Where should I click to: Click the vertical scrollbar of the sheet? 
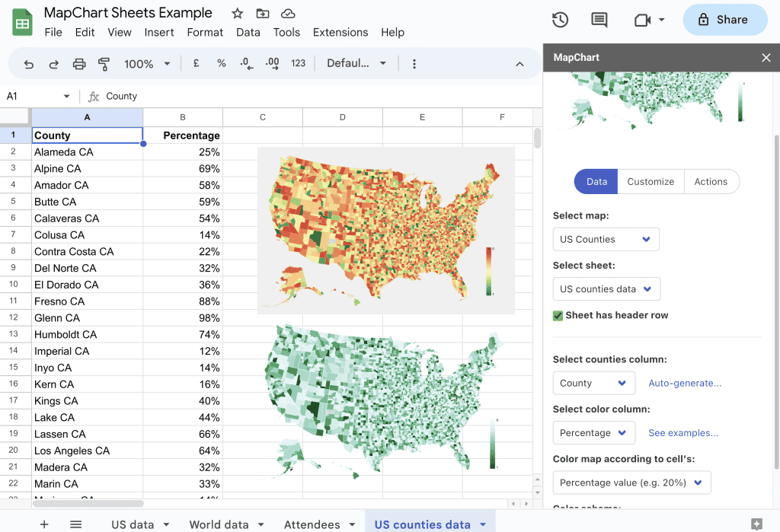point(537,139)
